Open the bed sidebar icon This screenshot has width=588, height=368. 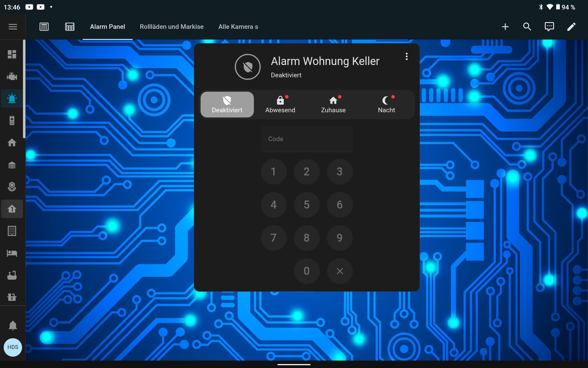(12, 253)
